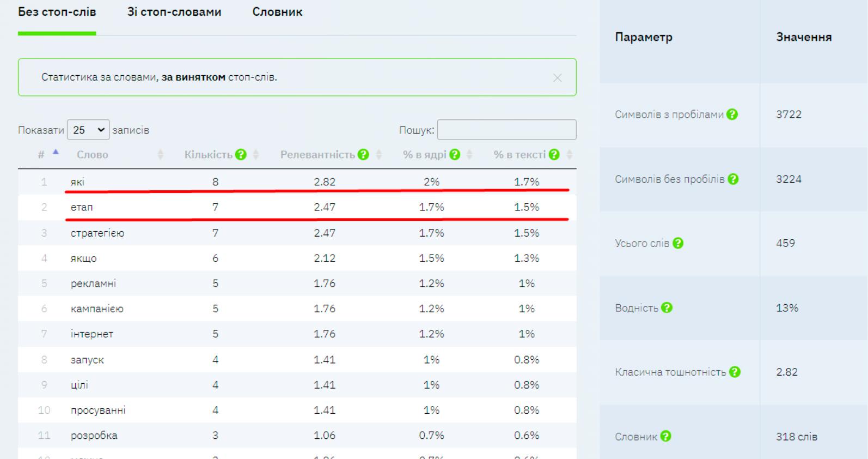Click the 3722 characters-with-spaces value
Viewport: 868px width, 459px height.
pos(788,114)
